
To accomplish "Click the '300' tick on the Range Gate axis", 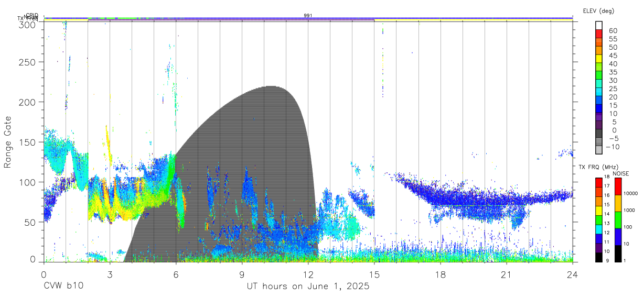I will tap(28, 25).
